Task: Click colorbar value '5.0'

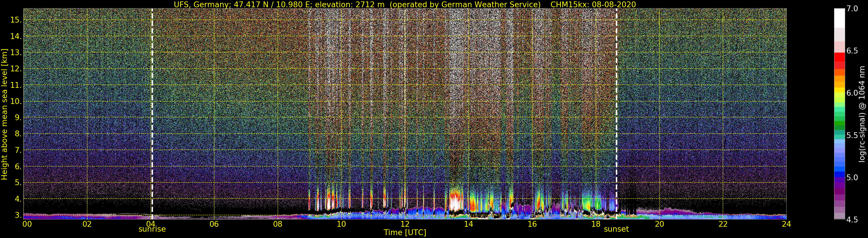Action: tap(852, 177)
